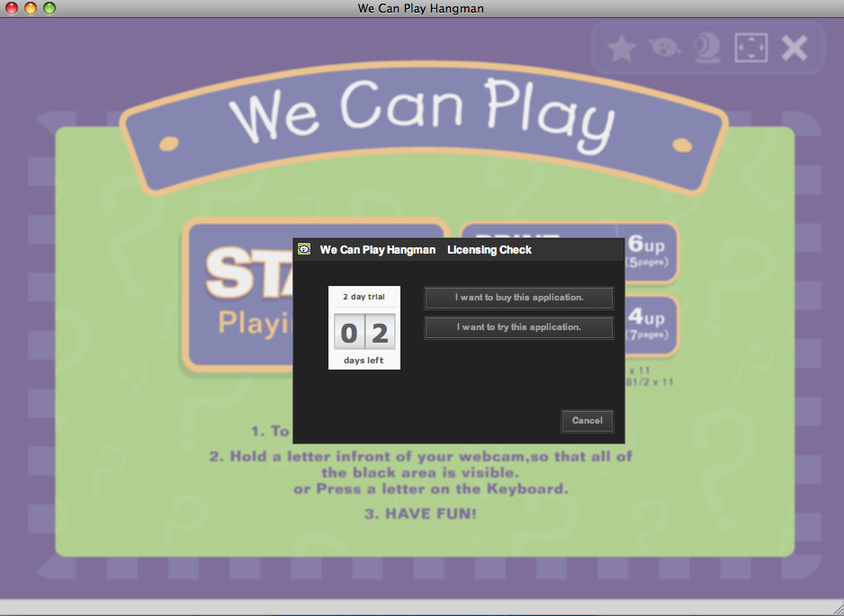Screen dimensions: 844x616
Task: Click the small app icon in Licensing Check title
Action: coord(304,249)
